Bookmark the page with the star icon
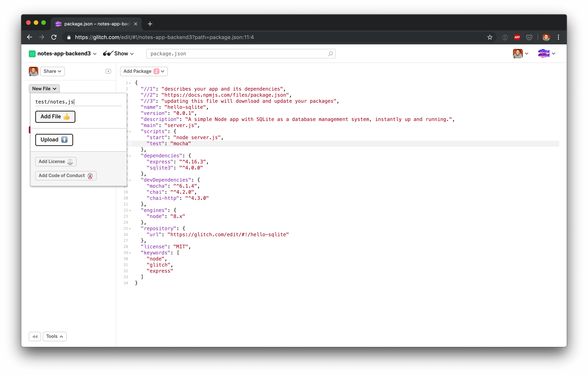588x375 pixels. tap(490, 37)
